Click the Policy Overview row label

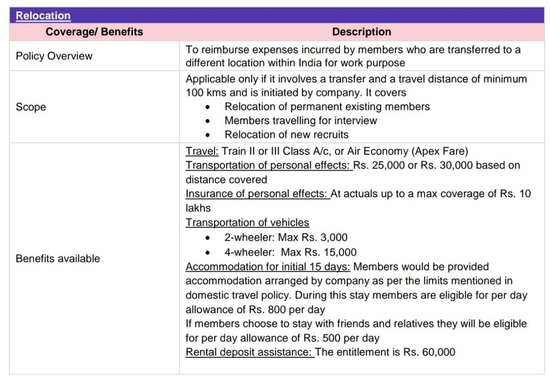point(54,56)
